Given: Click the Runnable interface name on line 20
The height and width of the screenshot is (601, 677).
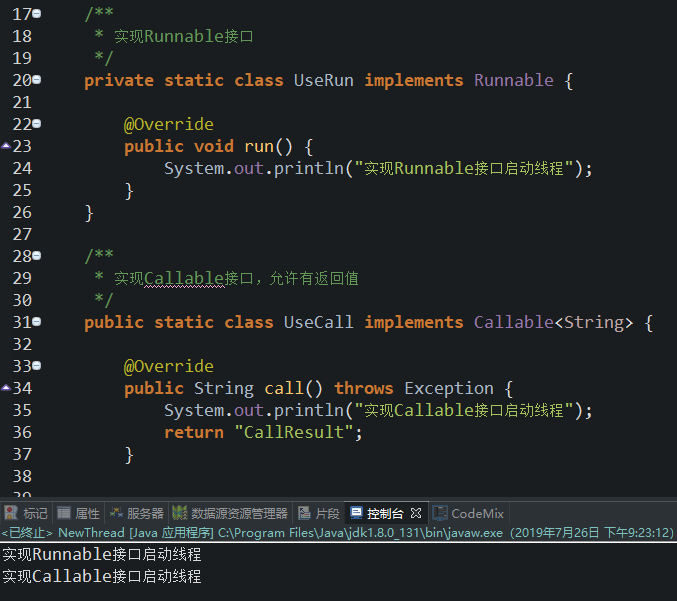Looking at the screenshot, I should coord(514,80).
